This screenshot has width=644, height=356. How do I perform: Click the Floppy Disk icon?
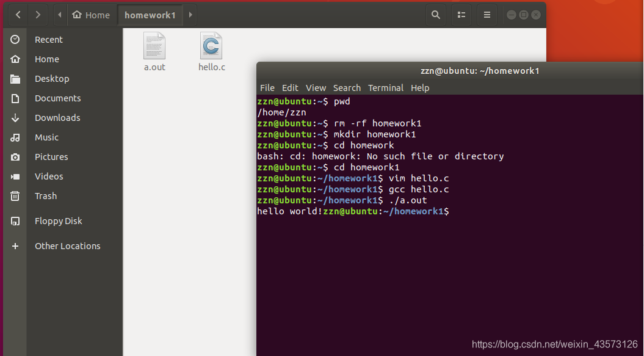click(x=15, y=221)
